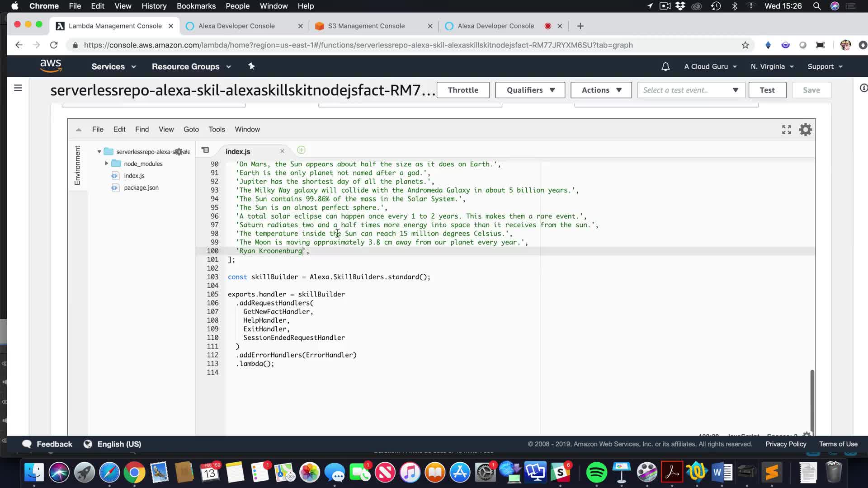Add new editor tab plus icon
868x488 pixels.
(301, 150)
